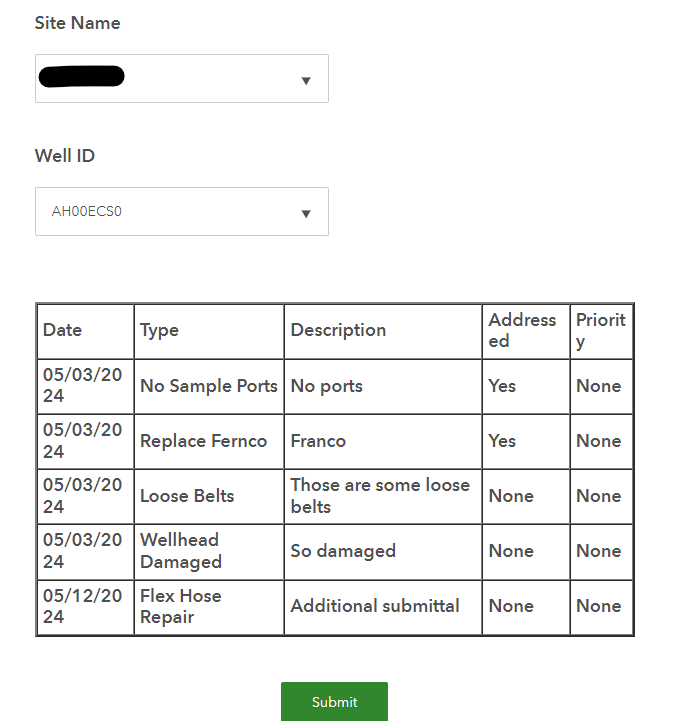Select the Description column header
This screenshot has width=674, height=721.
(338, 330)
